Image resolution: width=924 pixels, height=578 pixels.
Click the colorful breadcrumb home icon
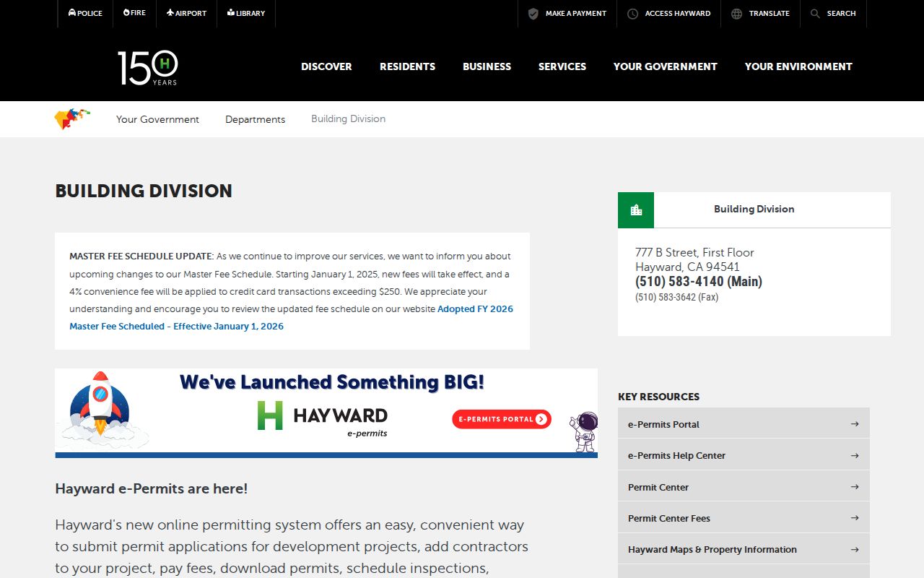point(72,118)
